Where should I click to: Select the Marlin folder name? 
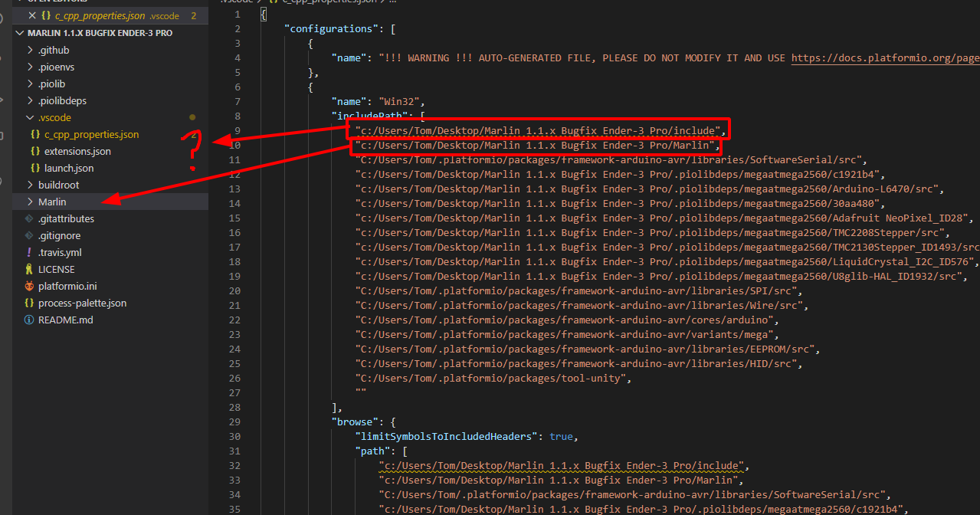pyautogui.click(x=52, y=202)
